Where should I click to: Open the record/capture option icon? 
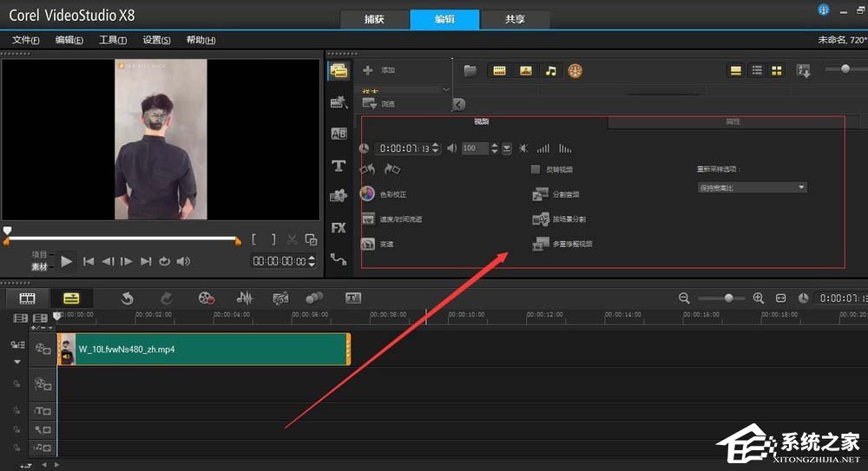click(x=207, y=298)
